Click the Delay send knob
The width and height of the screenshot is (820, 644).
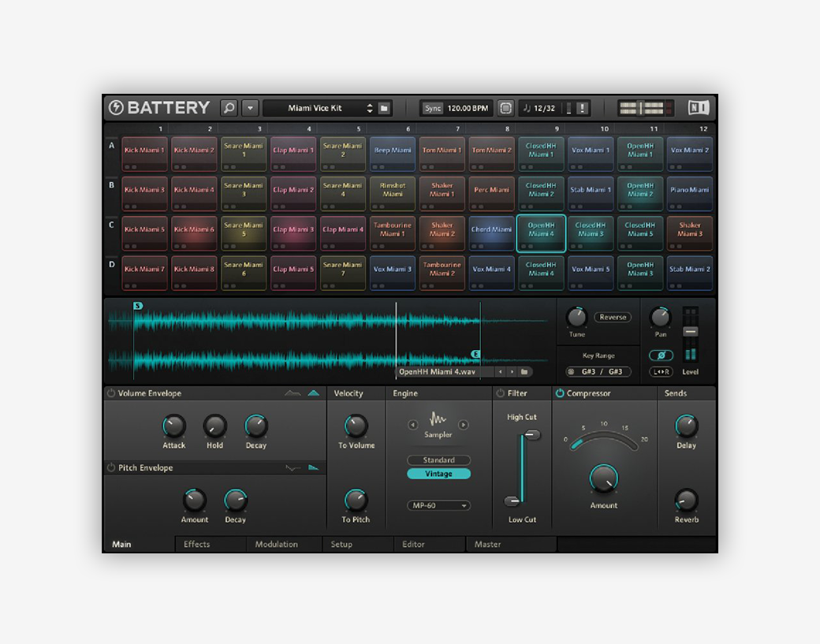click(686, 426)
